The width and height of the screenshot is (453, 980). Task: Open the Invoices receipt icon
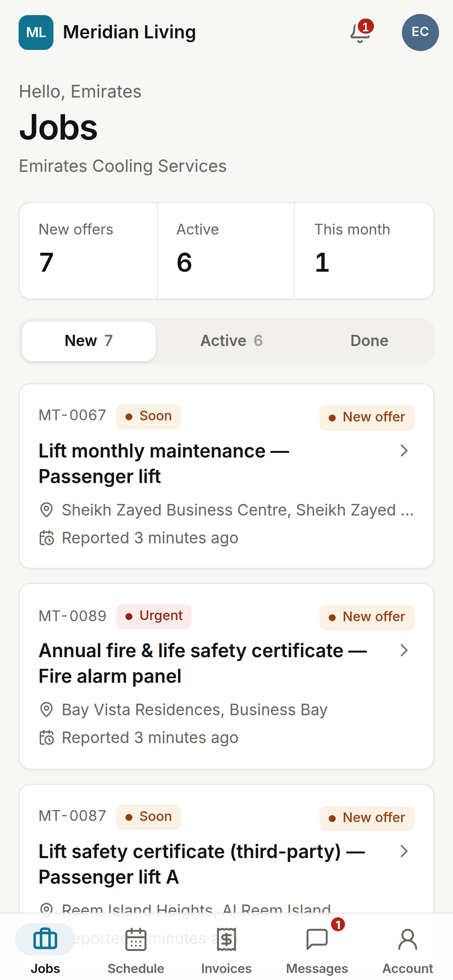[226, 939]
